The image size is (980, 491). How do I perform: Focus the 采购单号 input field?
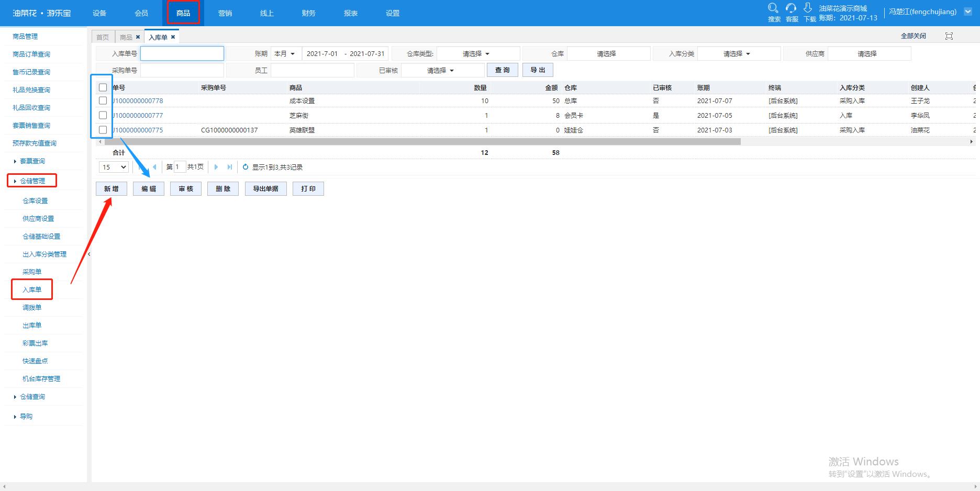tap(182, 70)
